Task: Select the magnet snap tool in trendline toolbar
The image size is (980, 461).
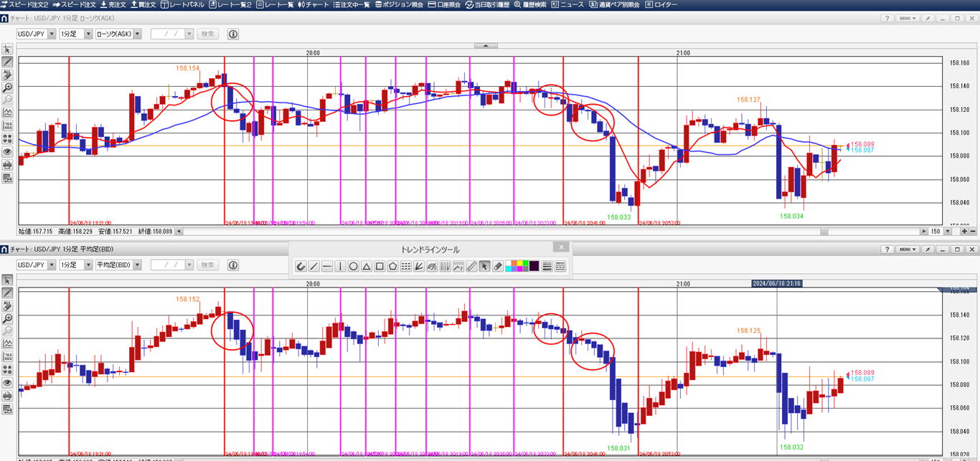Action: [301, 266]
